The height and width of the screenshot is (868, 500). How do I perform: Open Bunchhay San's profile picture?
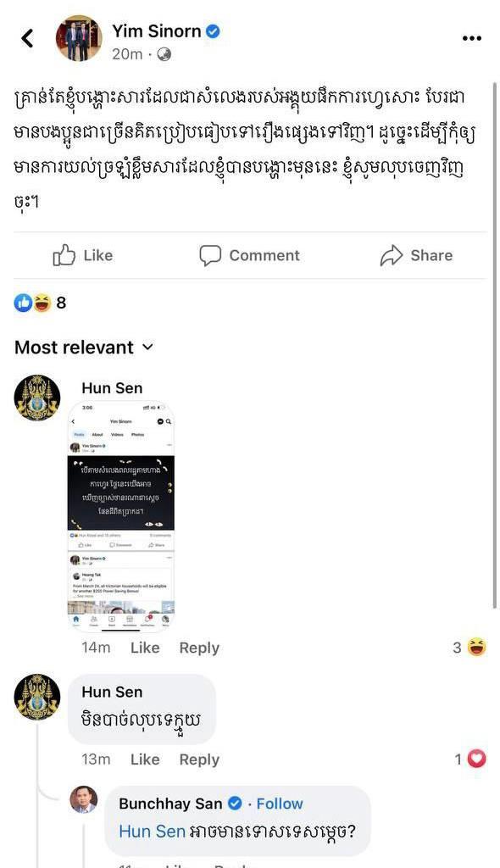click(x=84, y=799)
